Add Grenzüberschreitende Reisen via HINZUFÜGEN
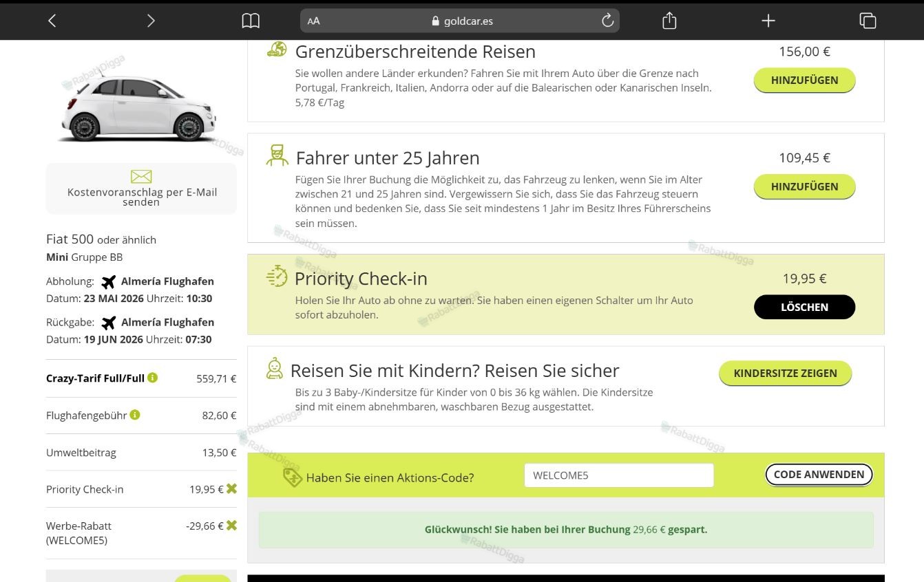This screenshot has height=582, width=924. coord(804,80)
